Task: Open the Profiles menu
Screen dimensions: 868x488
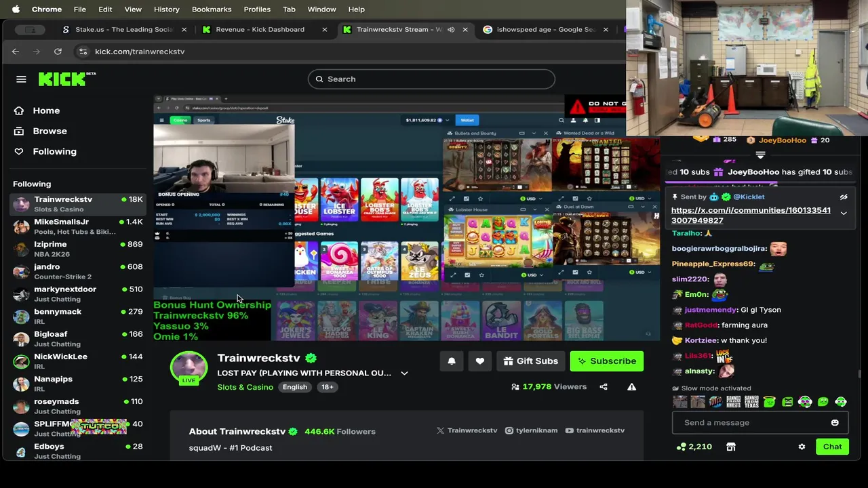Action: pyautogui.click(x=257, y=9)
